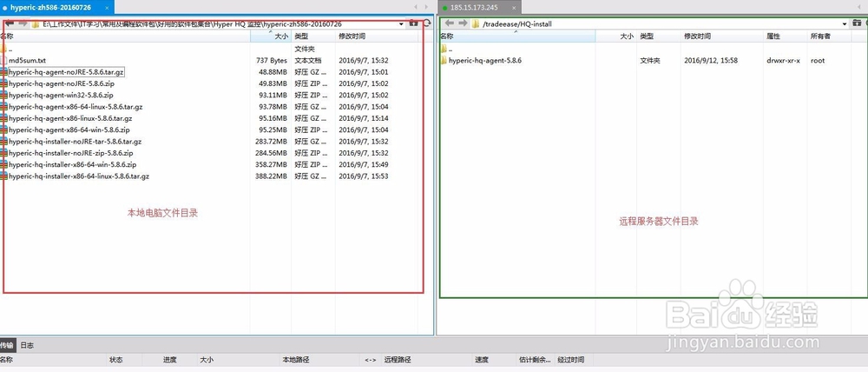
Task: Refresh the local directory listing
Action: coord(427,23)
